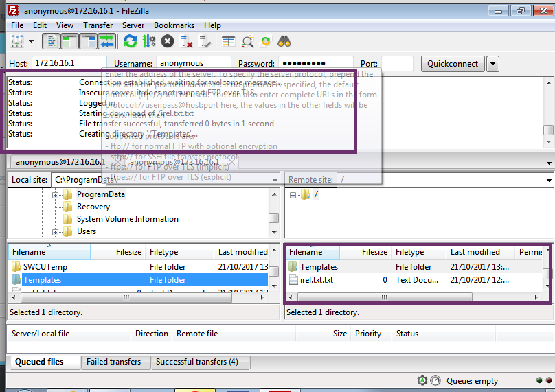This screenshot has height=392, width=555.
Task: Select Recovery folder in local tree
Action: [93, 207]
